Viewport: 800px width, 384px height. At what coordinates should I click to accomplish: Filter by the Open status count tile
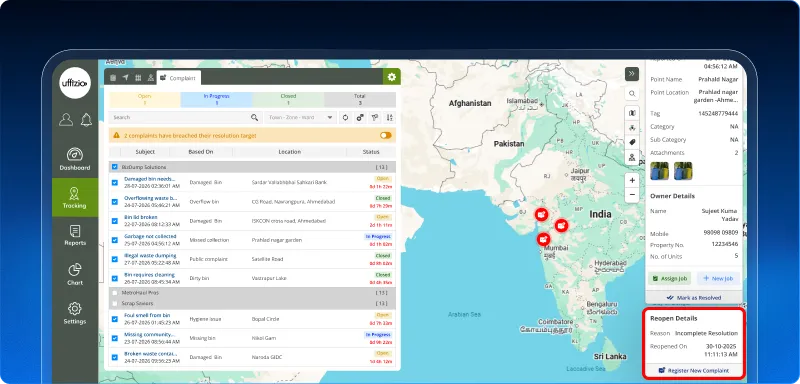(144, 99)
